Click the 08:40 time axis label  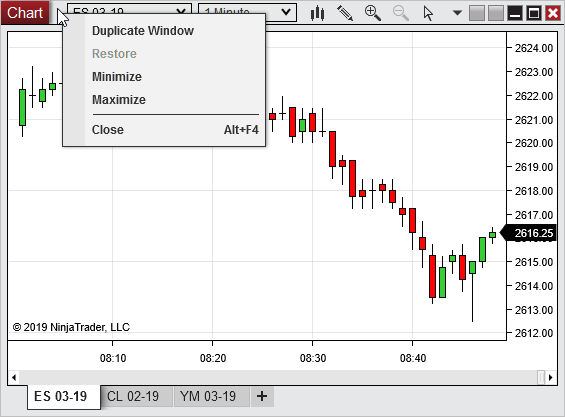coord(413,358)
